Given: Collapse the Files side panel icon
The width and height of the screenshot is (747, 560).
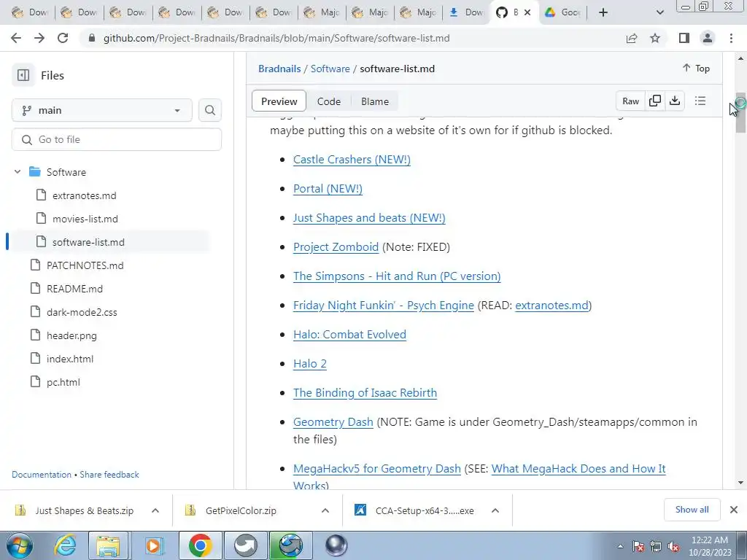Looking at the screenshot, I should [x=23, y=75].
